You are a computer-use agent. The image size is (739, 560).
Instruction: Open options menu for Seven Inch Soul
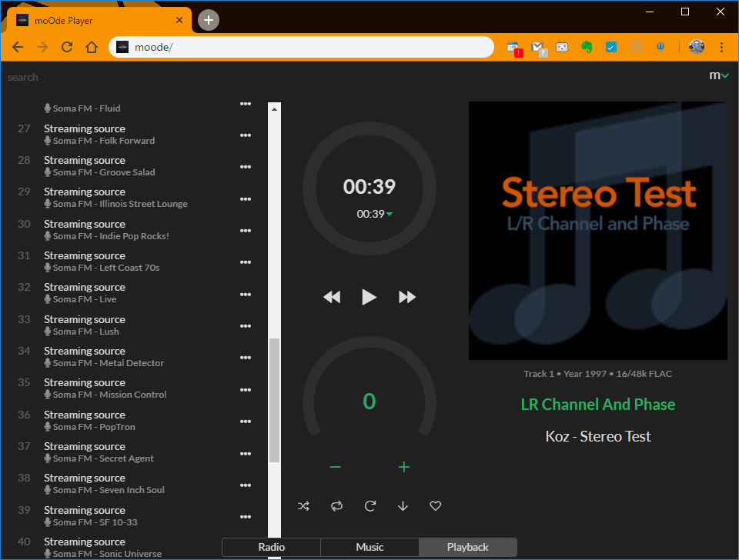pos(246,485)
